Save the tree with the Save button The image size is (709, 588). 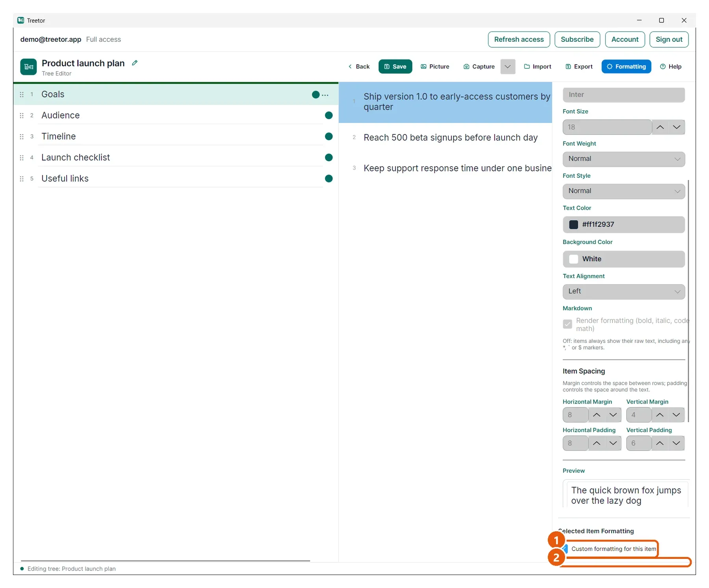395,67
